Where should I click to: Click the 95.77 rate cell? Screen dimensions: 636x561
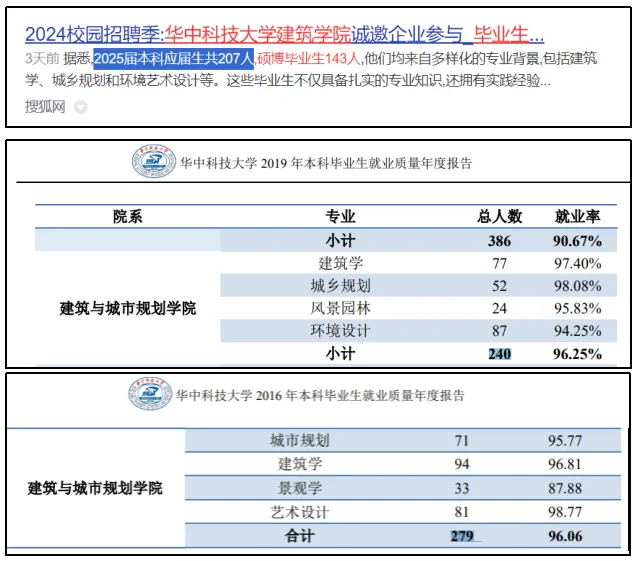point(565,441)
